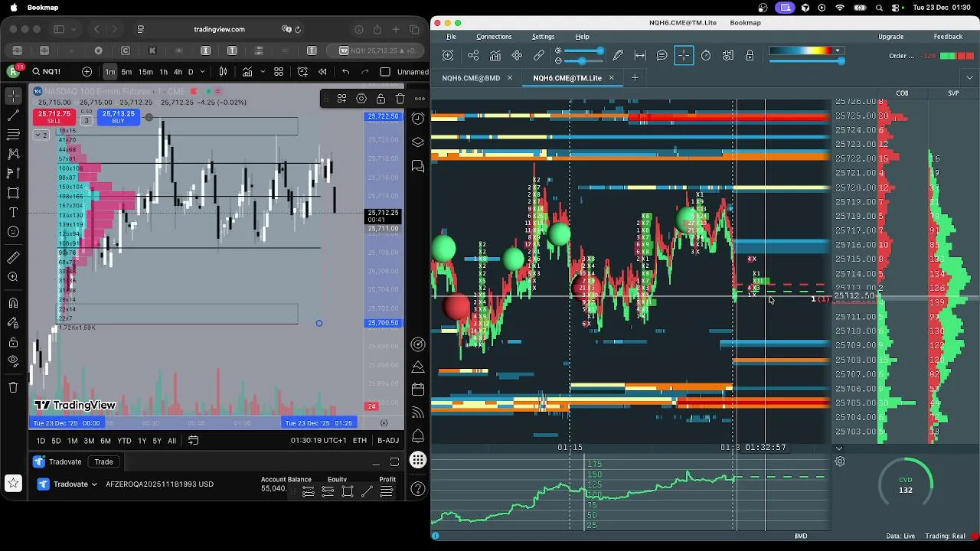
Task: Click the Bookmap text note bubble icon
Action: pyautogui.click(x=662, y=55)
